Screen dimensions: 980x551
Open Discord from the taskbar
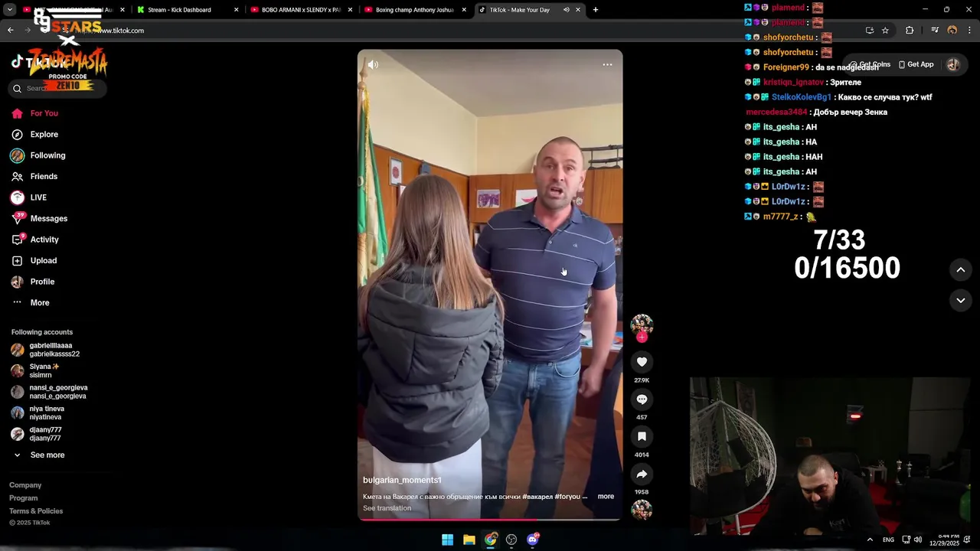[533, 540]
